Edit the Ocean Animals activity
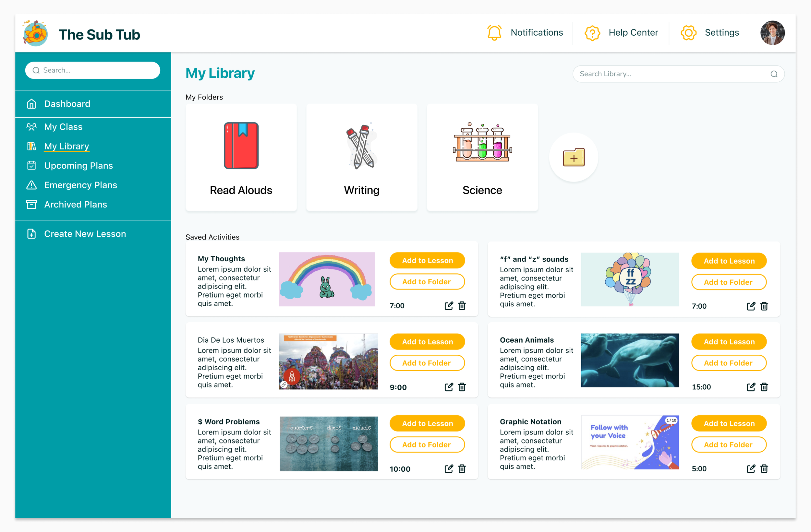The height and width of the screenshot is (532, 811). [x=751, y=387]
